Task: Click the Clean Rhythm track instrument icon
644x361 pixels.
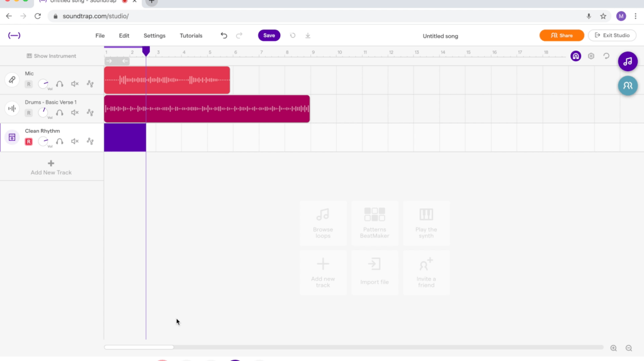Action: [12, 137]
